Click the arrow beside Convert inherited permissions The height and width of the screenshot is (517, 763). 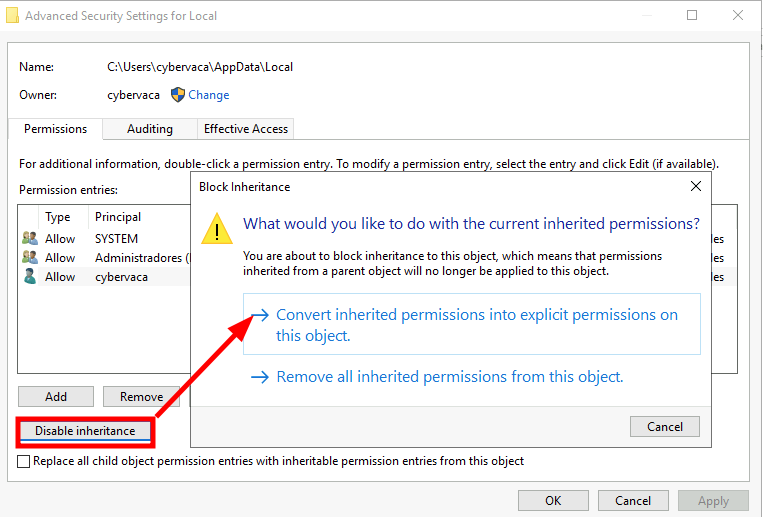(259, 315)
